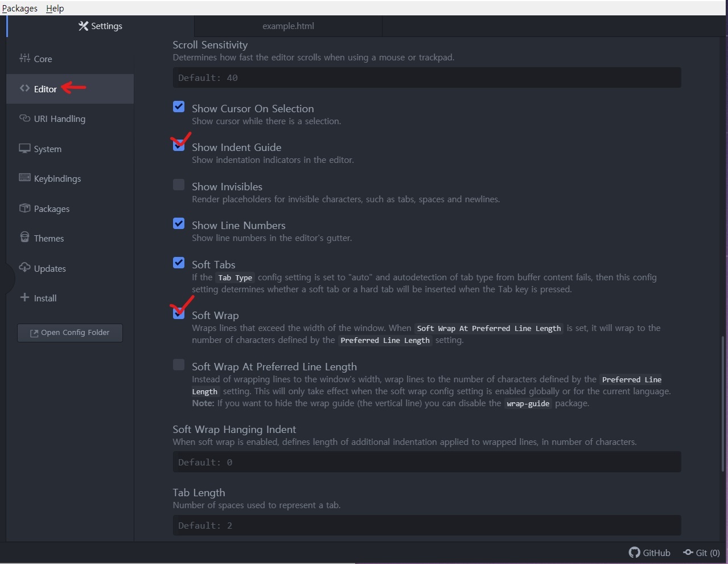Click the URI Handling link icon

[24, 118]
